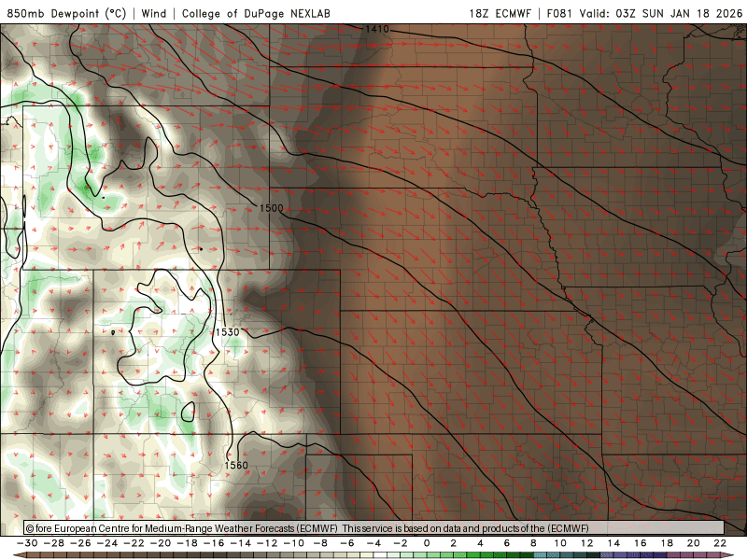This screenshot has width=747, height=560.
Task: Click the -12 value on the color scale
Action: [267, 543]
